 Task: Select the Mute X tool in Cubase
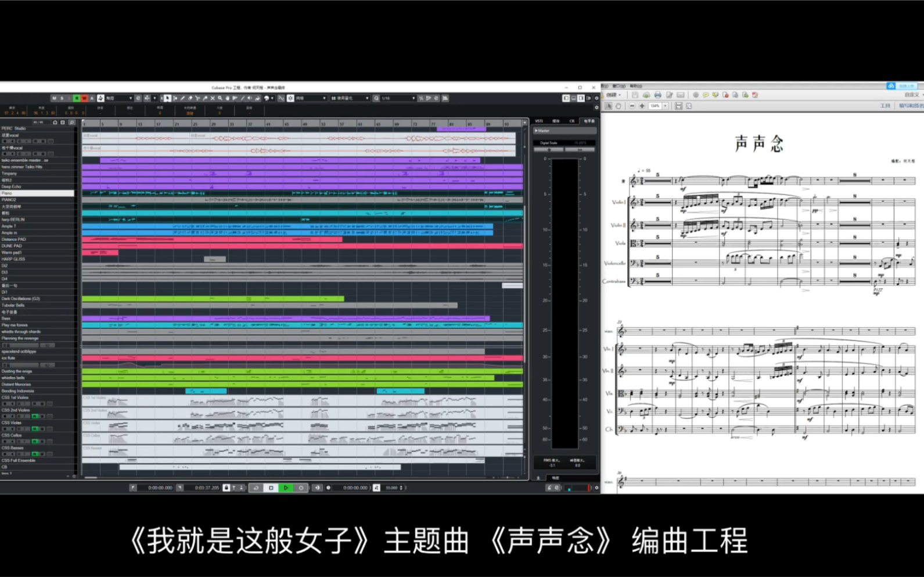click(x=213, y=98)
